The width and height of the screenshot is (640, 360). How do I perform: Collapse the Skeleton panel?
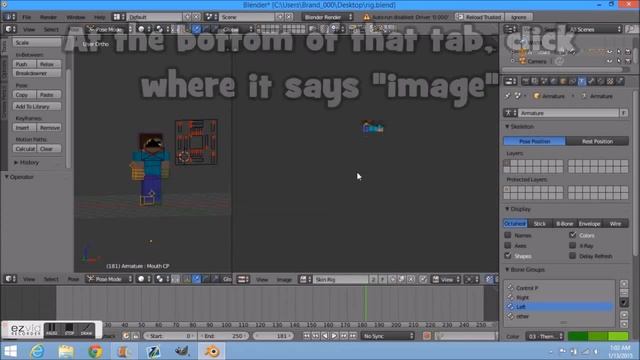click(519, 127)
